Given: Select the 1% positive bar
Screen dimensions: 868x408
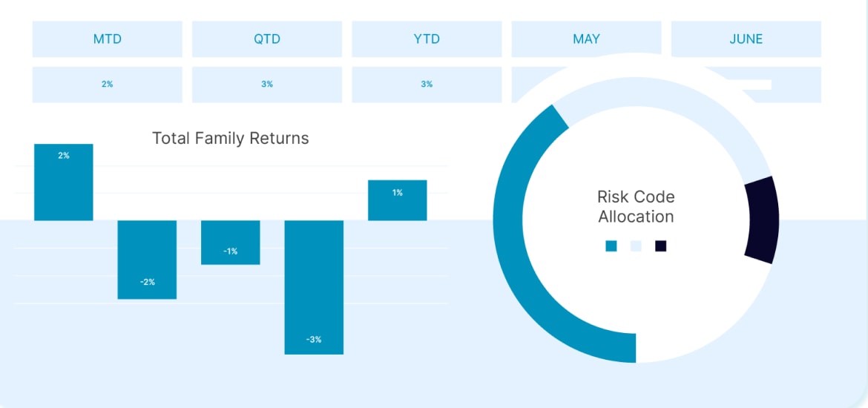Looking at the screenshot, I should click(x=398, y=200).
